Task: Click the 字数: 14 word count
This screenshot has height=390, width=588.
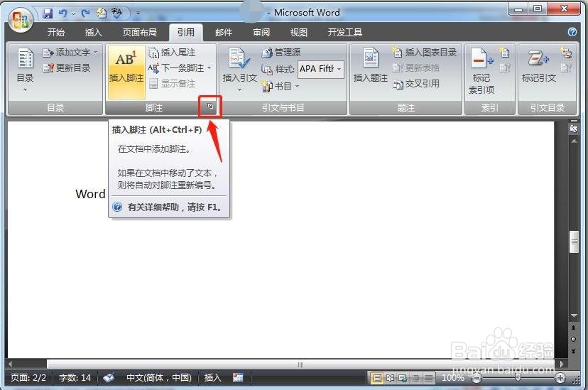Action: [x=75, y=378]
